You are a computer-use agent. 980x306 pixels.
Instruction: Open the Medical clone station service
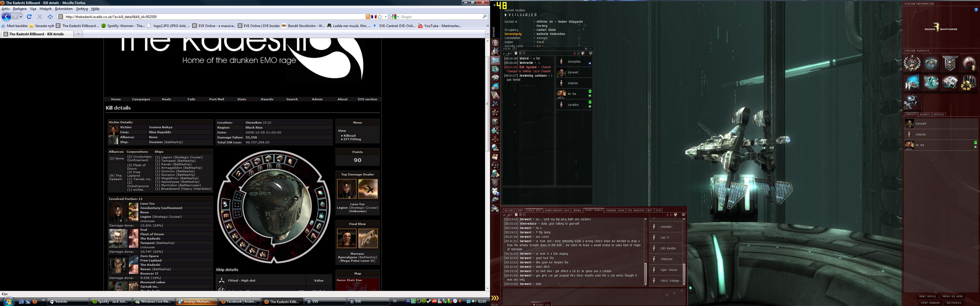(969, 64)
